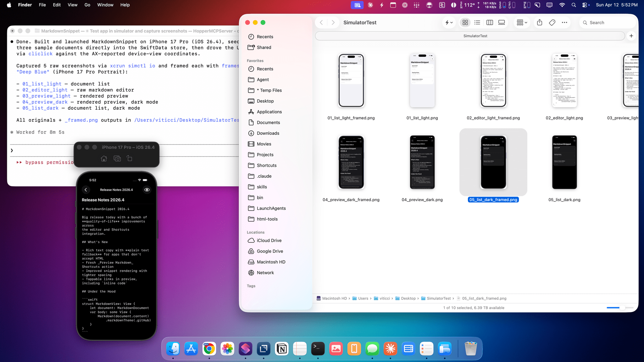The height and width of the screenshot is (362, 644).
Task: Open the group-by dropdown in the toolbar
Action: 522,22
